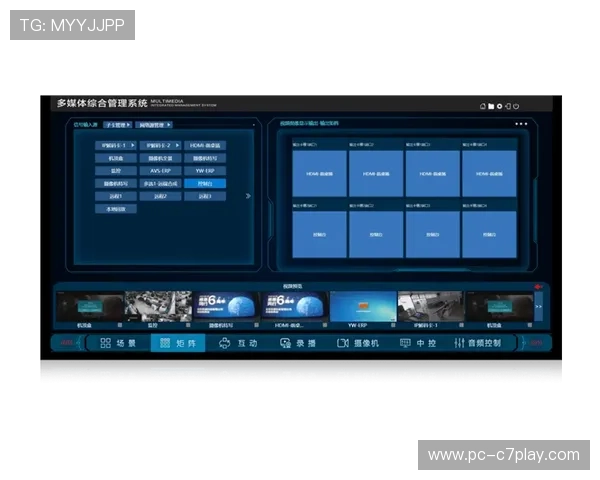
Task: Switch to the 场景 tab
Action: coord(118,343)
